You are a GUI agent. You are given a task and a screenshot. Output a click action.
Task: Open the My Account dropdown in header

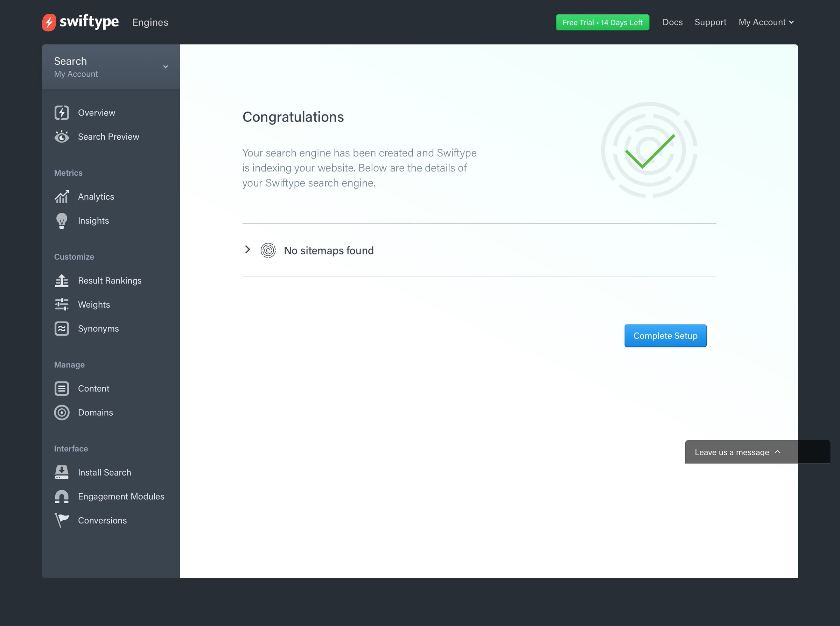click(766, 22)
